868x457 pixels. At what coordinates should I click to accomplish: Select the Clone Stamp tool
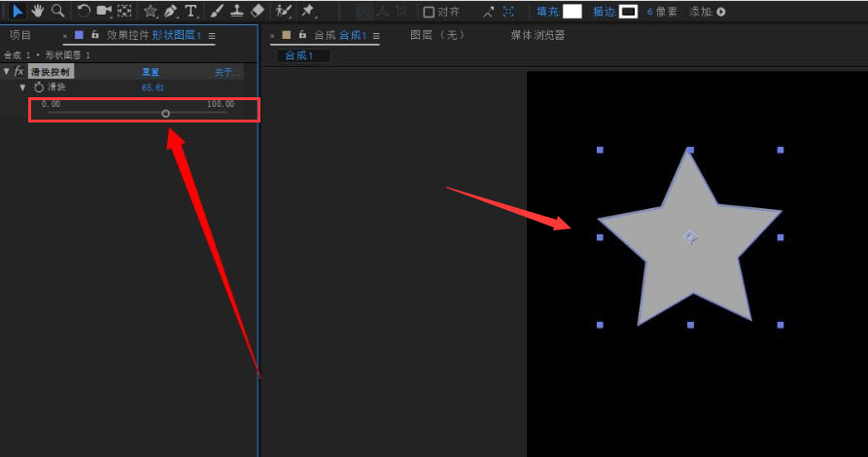click(237, 11)
